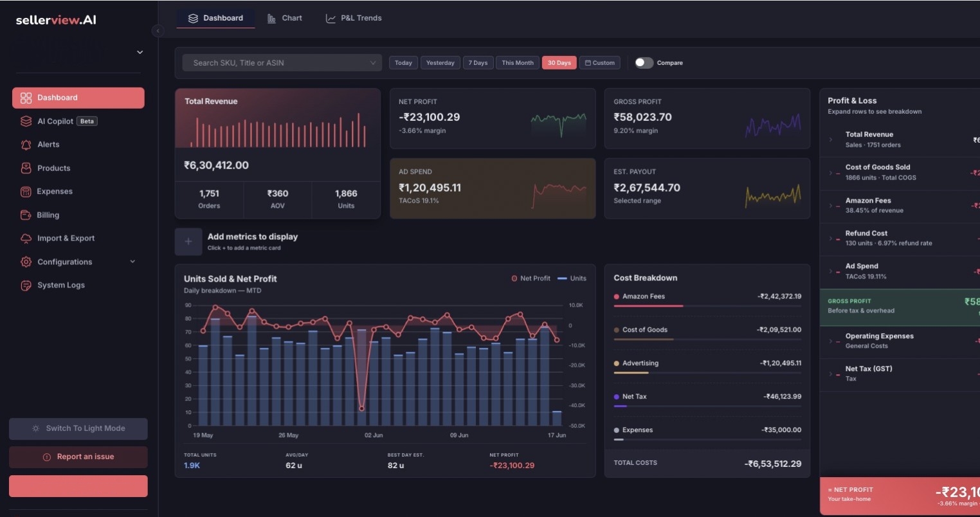Click the Expenses icon in the sidebar
The height and width of the screenshot is (517, 980).
pyautogui.click(x=26, y=192)
